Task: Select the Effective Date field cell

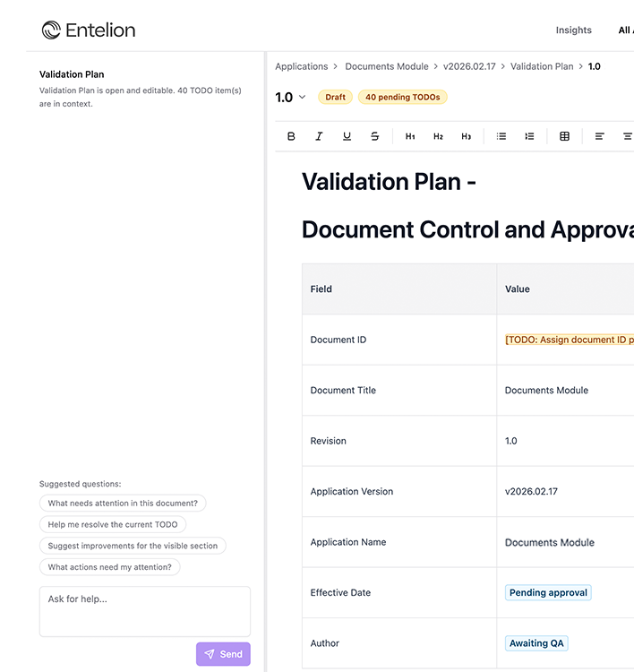Action: click(x=399, y=593)
